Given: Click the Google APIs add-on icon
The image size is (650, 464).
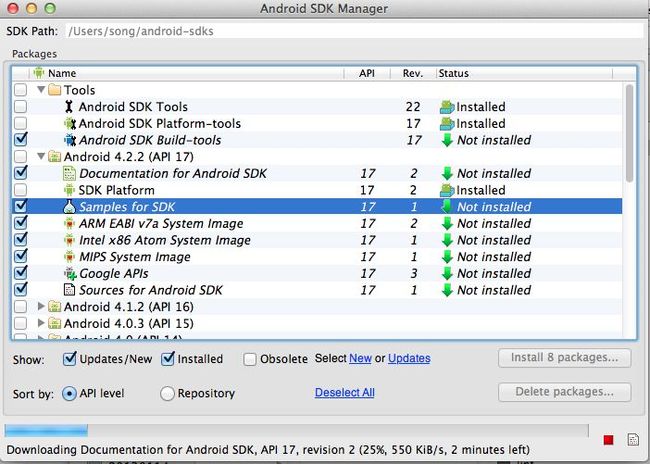Looking at the screenshot, I should pos(70,274).
